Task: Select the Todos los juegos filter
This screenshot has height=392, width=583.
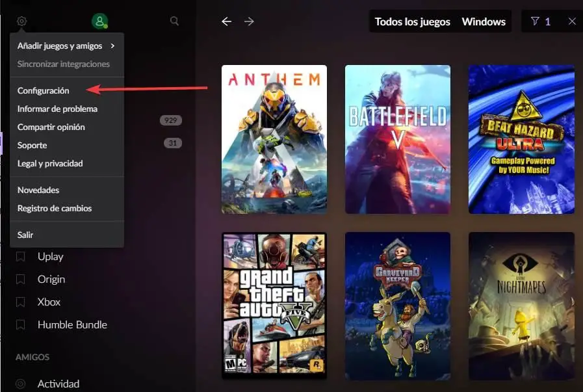Action: coord(412,21)
